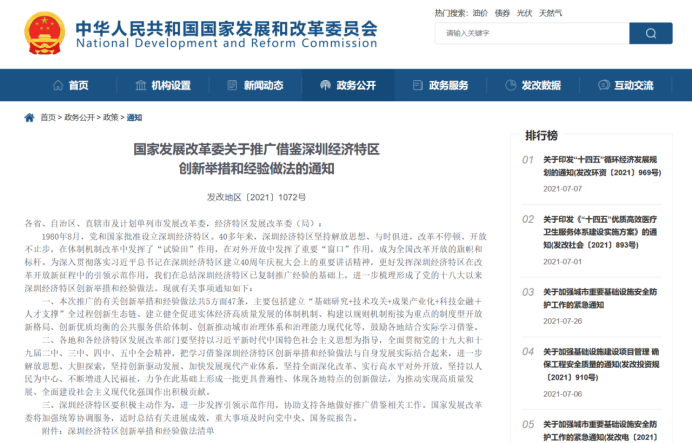This screenshot has height=443, width=692.
Task: Click the building icon next to 机构设置
Action: point(139,86)
